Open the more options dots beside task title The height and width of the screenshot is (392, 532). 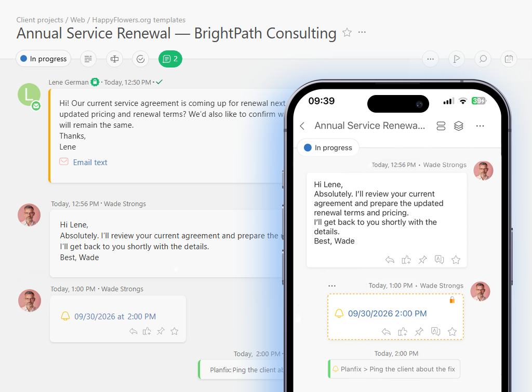click(x=362, y=33)
